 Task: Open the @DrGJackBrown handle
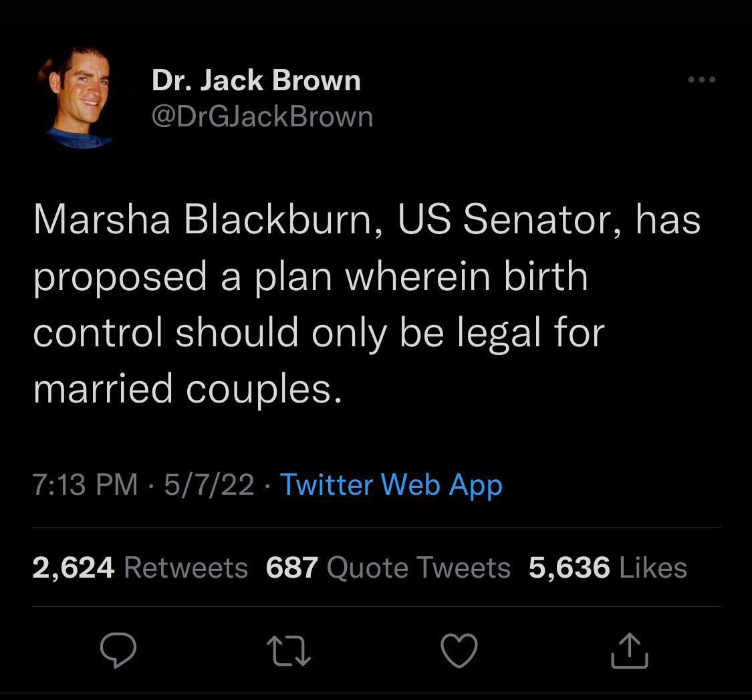point(262,116)
